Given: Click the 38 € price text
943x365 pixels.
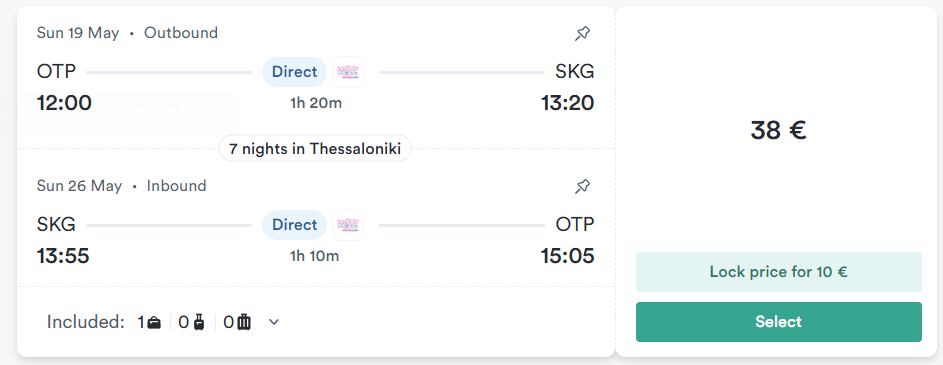Looking at the screenshot, I should click(x=778, y=130).
